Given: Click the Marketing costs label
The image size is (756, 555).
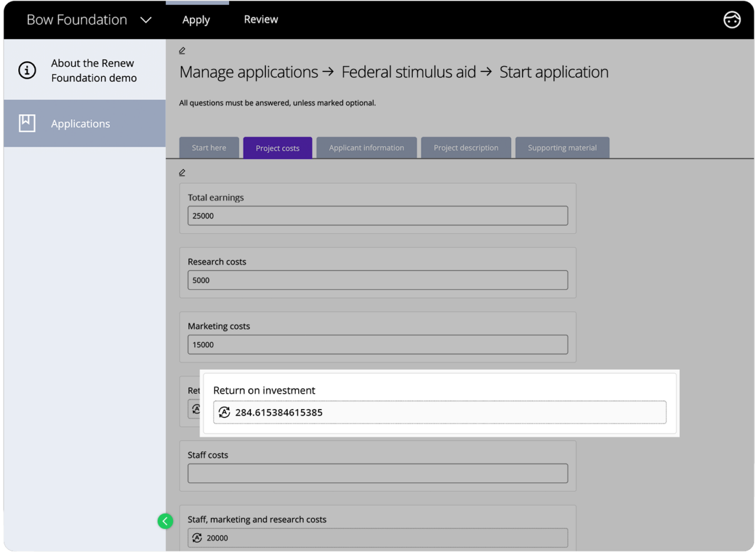Looking at the screenshot, I should tap(219, 326).
